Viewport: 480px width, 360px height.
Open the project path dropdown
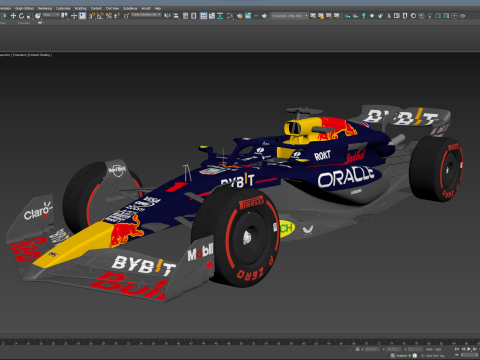(x=289, y=16)
